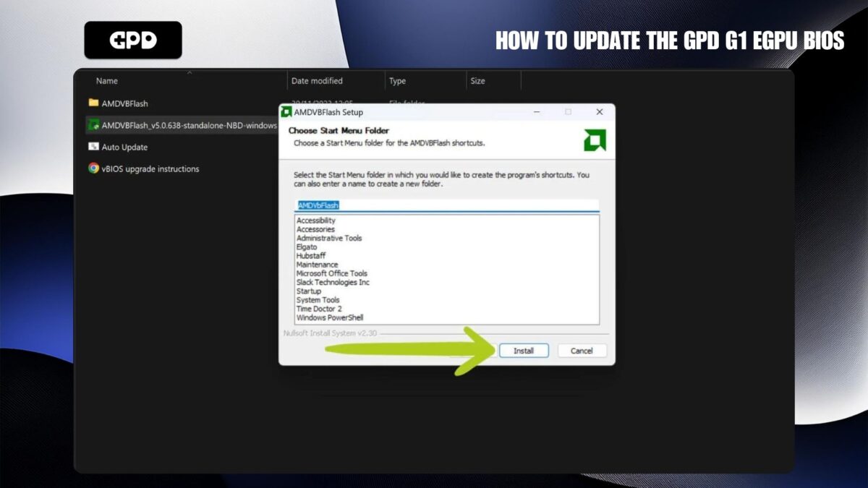Viewport: 868px width, 488px height.
Task: Click the Chrome icon for vBIOS instructions
Action: 93,168
